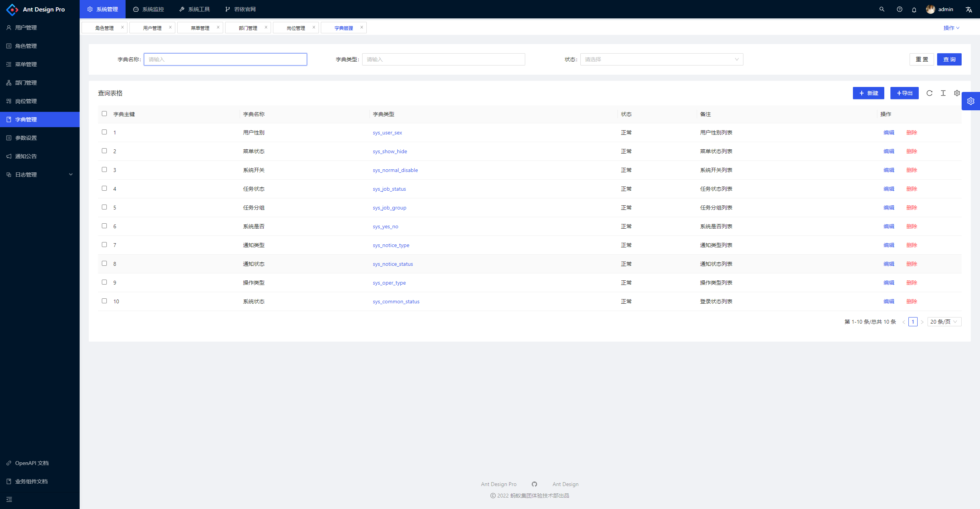The height and width of the screenshot is (509, 980).
Task: Click the 新建 button
Action: point(868,93)
